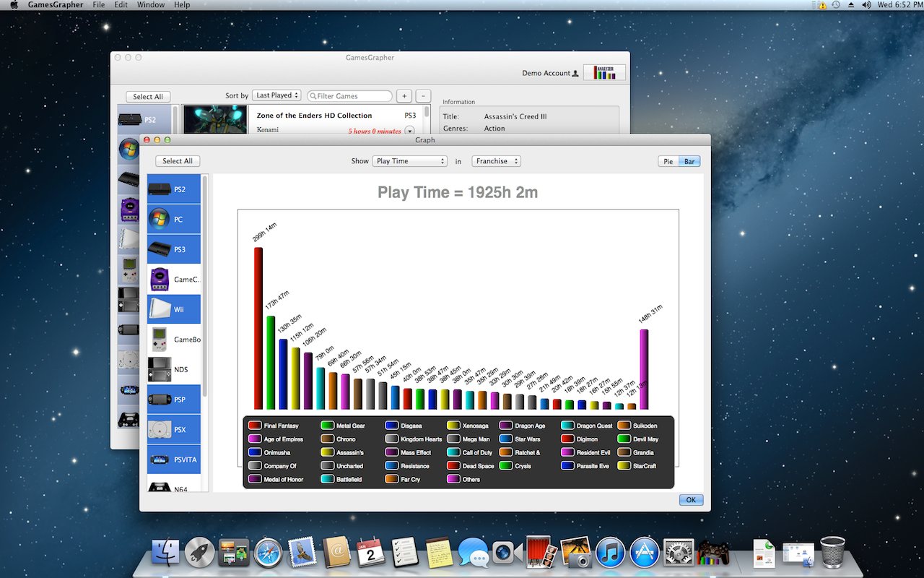The height and width of the screenshot is (578, 924).
Task: Click the Zone of the Enders thumbnail
Action: (215, 120)
